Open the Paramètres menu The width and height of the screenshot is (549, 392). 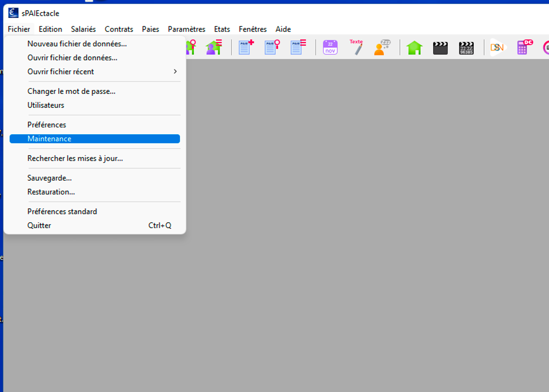click(186, 29)
